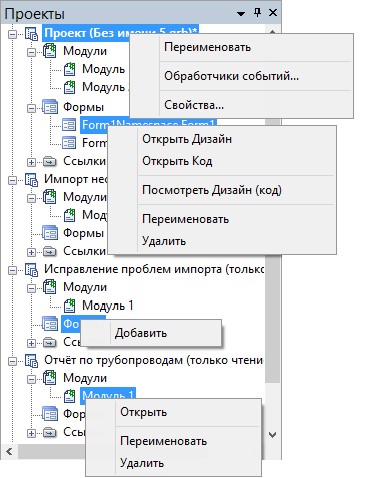Click the vertical scrollbar down arrow

click(272, 435)
